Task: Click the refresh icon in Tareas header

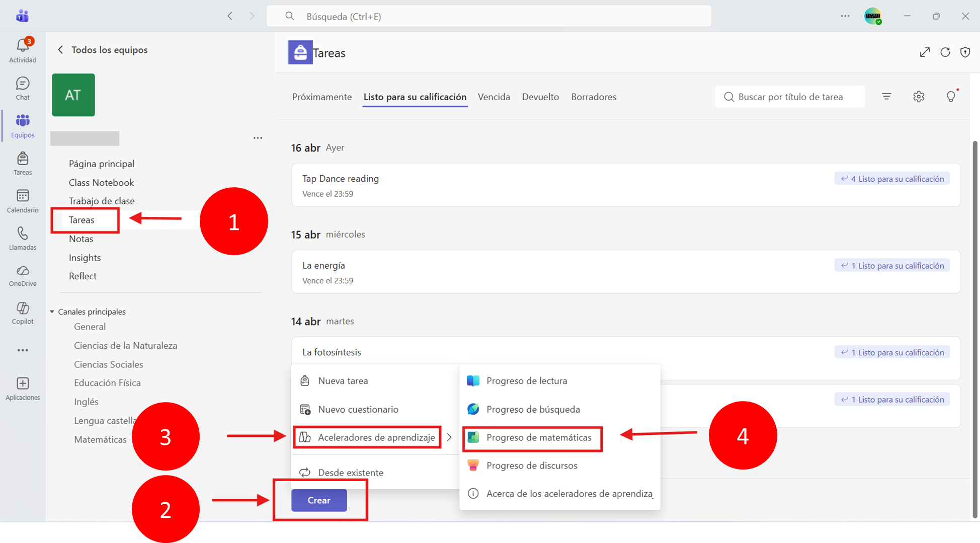Action: [x=945, y=52]
